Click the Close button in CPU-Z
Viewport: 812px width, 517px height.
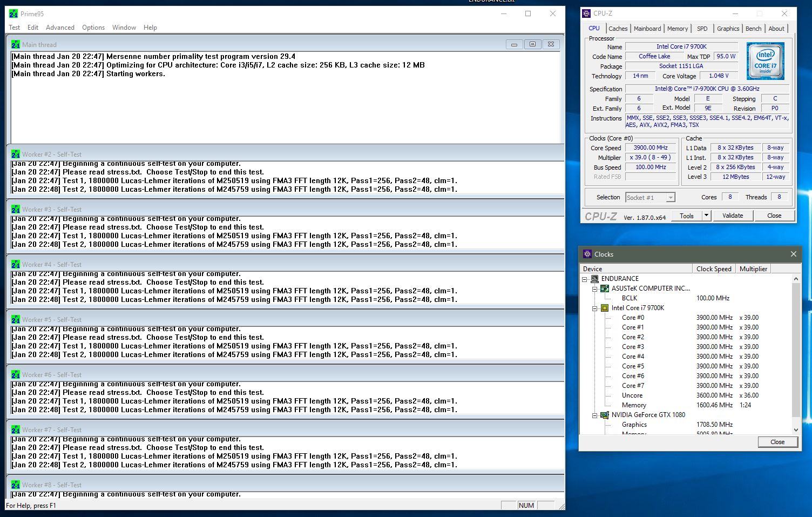pyautogui.click(x=774, y=216)
